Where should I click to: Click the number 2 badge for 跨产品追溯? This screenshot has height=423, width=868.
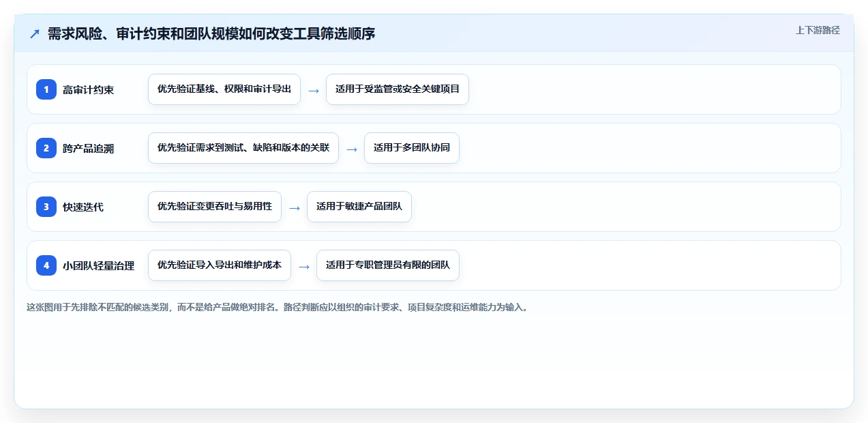tap(46, 148)
